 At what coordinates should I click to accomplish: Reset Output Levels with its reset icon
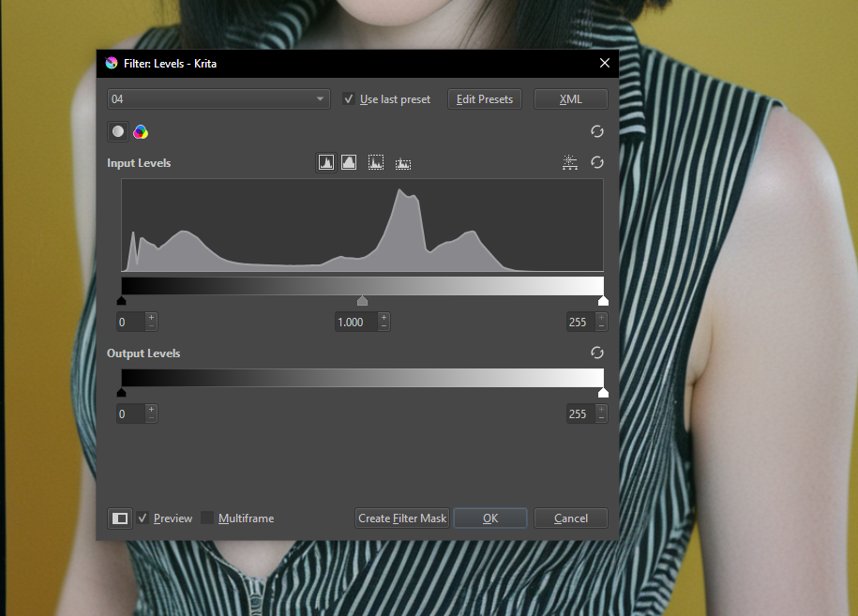tap(597, 353)
